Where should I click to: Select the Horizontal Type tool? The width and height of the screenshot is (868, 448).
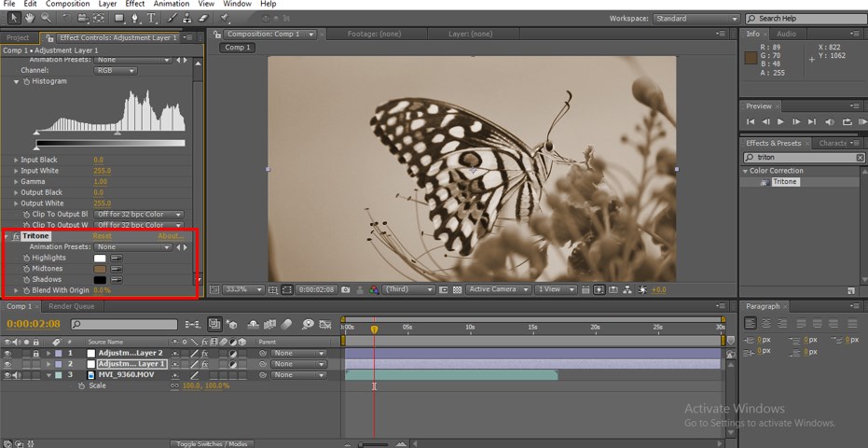pyautogui.click(x=151, y=18)
